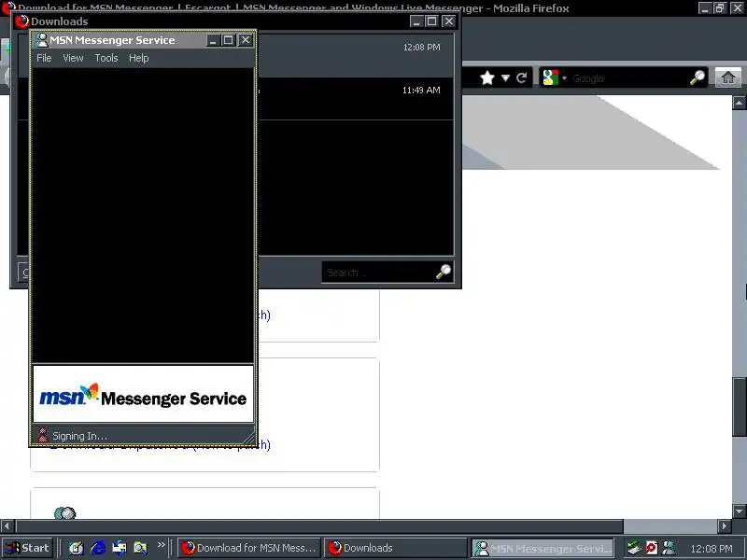This screenshot has height=560, width=747.
Task: Click the Firefox icon in Downloads title bar
Action: click(x=21, y=21)
